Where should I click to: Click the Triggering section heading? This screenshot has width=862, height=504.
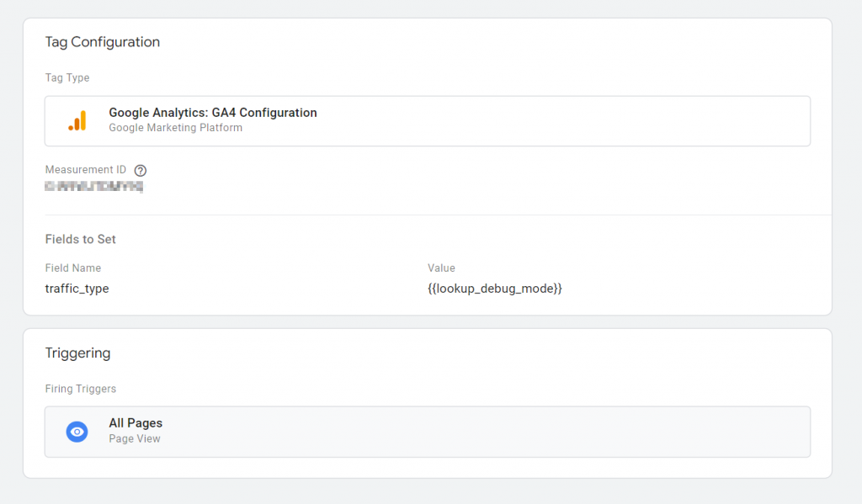pyautogui.click(x=78, y=353)
